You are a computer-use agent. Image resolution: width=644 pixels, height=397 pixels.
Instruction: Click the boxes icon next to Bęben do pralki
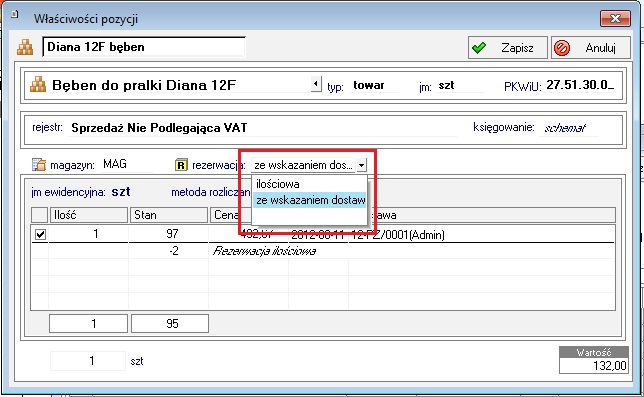coord(38,84)
